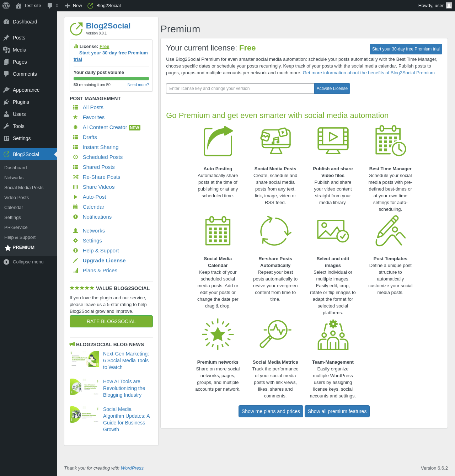
Task: Read How AI Tools are Revolutionizing article
Action: pos(124,388)
